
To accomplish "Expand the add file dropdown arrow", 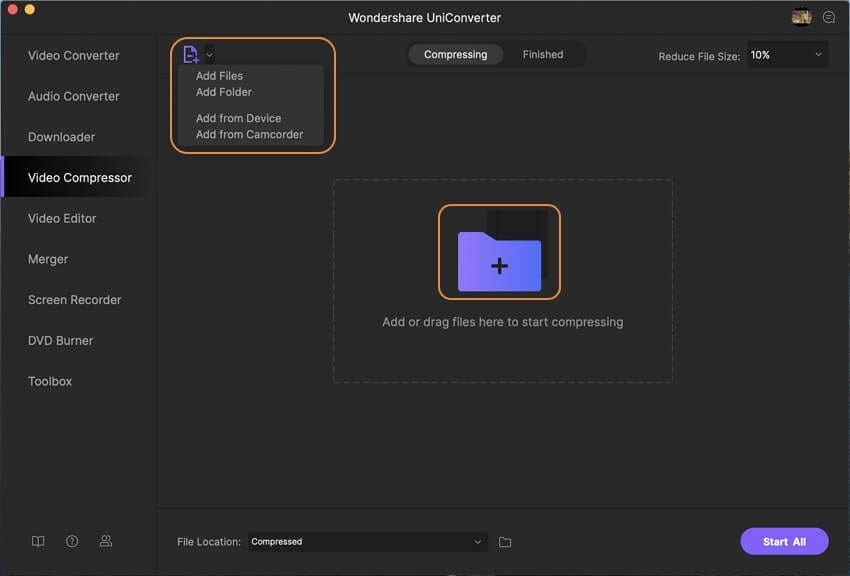I will 209,55.
